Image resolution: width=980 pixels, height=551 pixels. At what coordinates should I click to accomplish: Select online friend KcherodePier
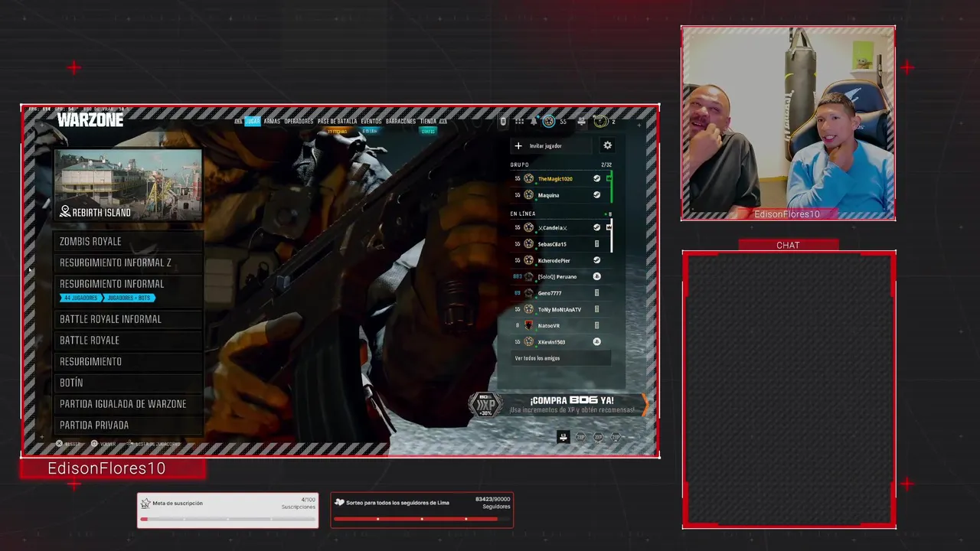click(x=561, y=261)
